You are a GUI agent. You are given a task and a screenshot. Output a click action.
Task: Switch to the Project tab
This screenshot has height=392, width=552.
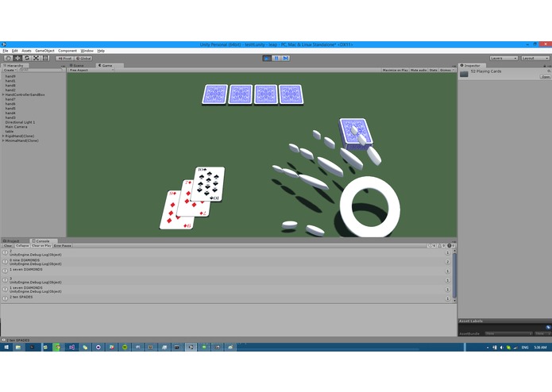[x=13, y=240]
